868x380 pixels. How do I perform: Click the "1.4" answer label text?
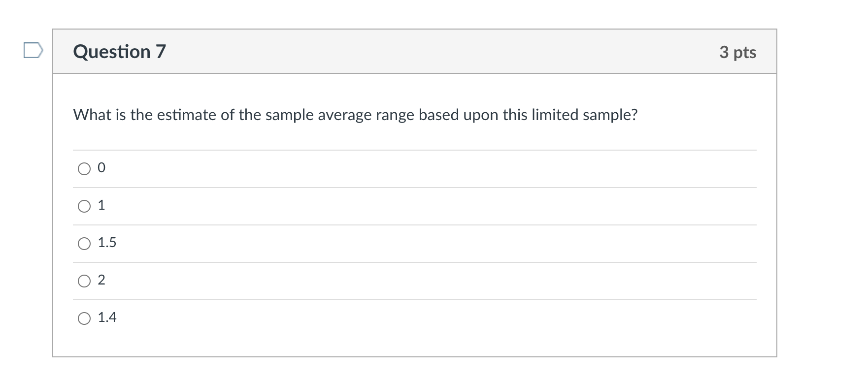(x=107, y=317)
